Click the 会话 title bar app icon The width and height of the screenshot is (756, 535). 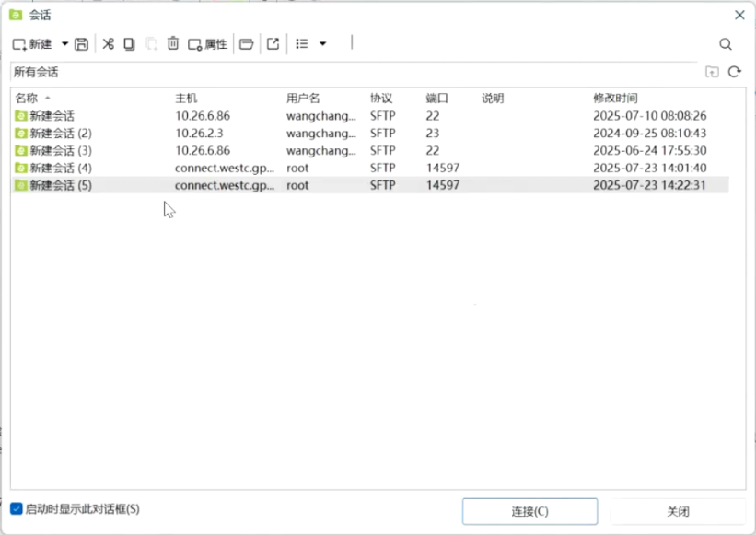[16, 15]
